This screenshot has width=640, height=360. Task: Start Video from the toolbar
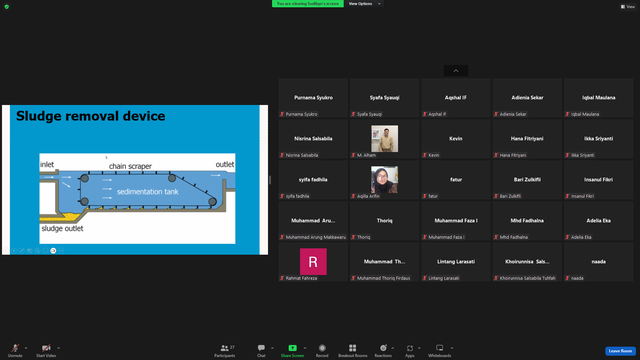click(46, 350)
